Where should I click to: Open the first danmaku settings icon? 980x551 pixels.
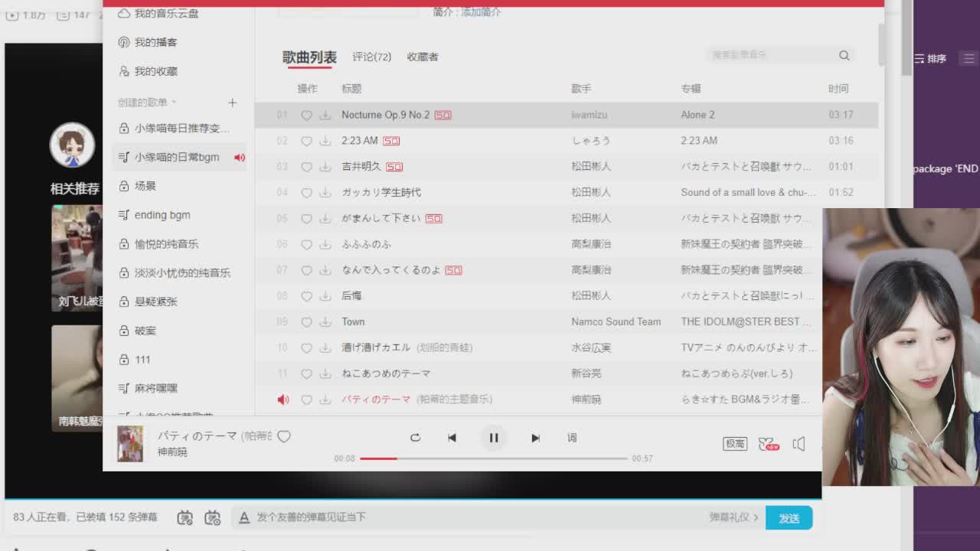tap(185, 518)
